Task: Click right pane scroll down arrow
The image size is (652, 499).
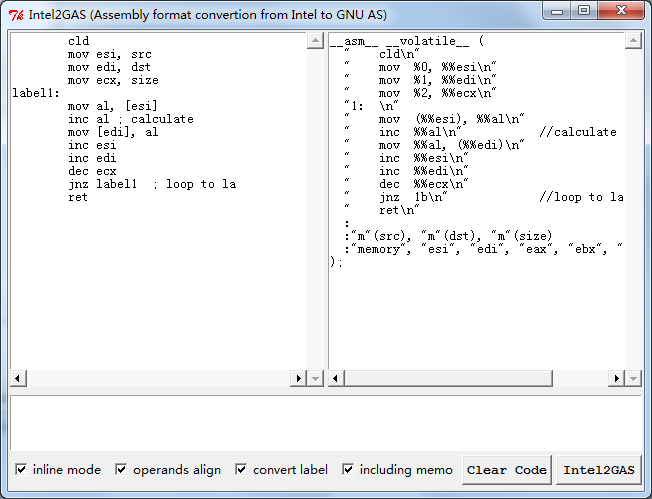Action: tap(633, 378)
